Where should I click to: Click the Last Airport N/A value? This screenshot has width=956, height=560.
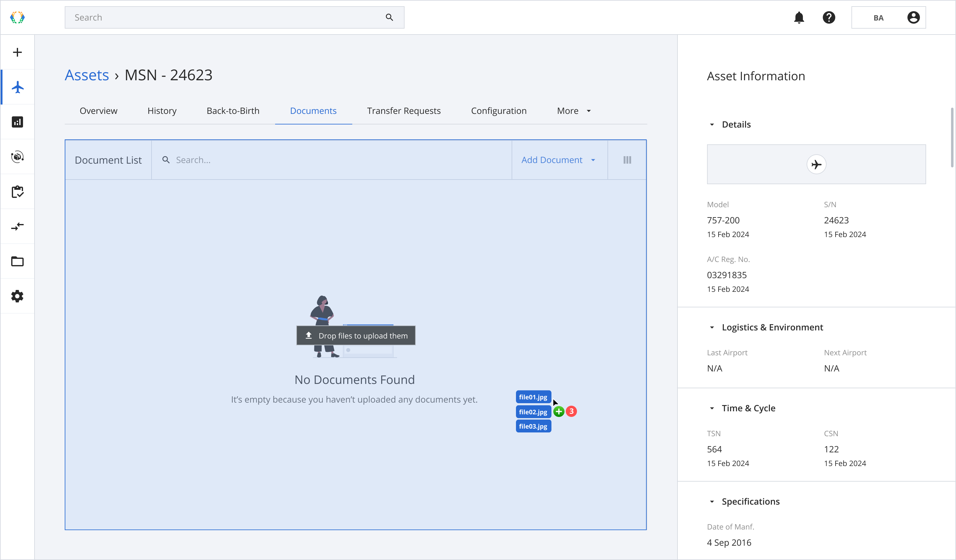coord(715,368)
